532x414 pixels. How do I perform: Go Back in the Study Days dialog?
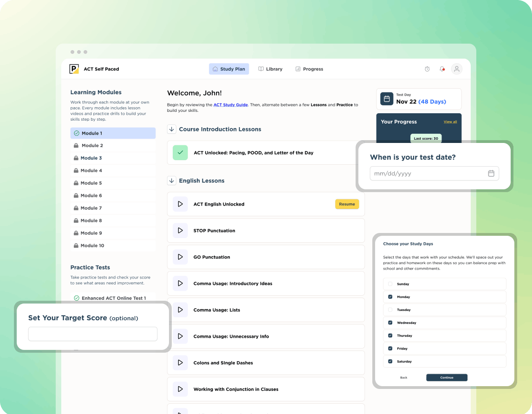click(x=403, y=377)
